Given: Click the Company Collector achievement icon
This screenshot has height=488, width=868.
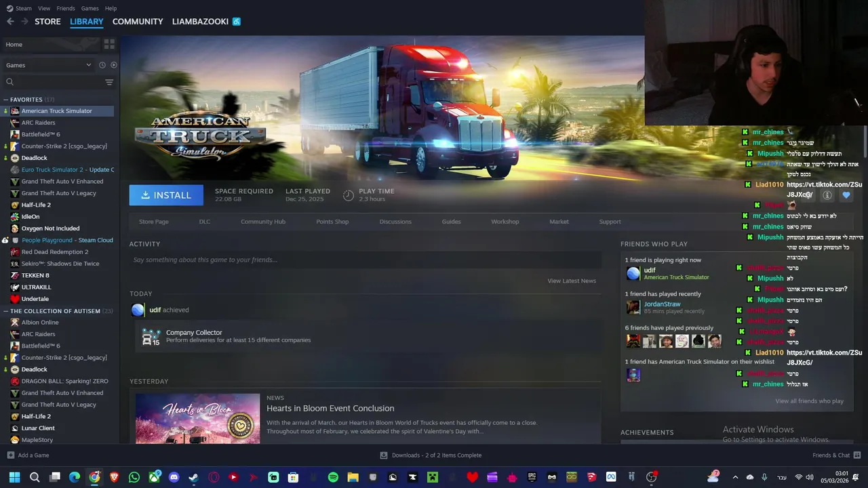Looking at the screenshot, I should [x=151, y=336].
